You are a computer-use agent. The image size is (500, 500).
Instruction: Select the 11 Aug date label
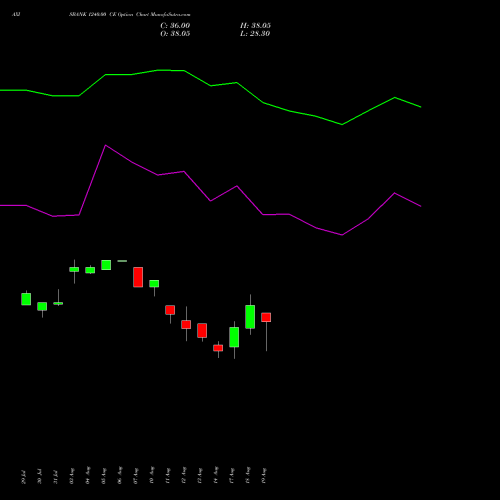(168, 476)
